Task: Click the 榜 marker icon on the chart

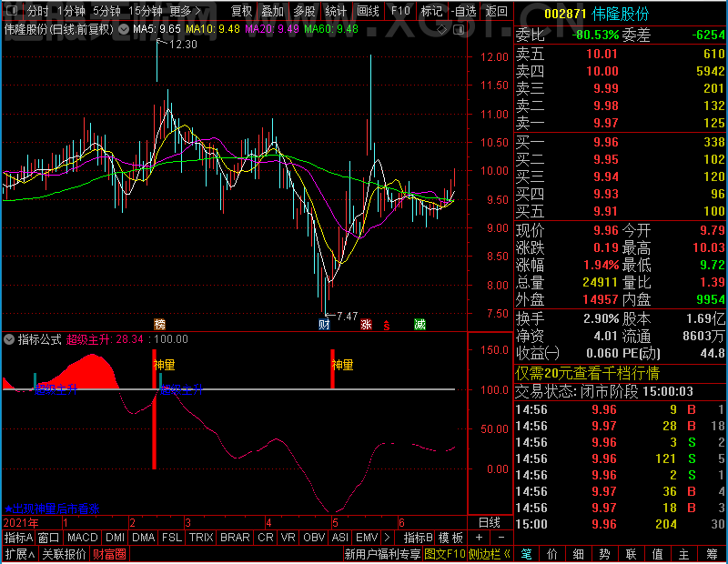Action: click(x=159, y=324)
